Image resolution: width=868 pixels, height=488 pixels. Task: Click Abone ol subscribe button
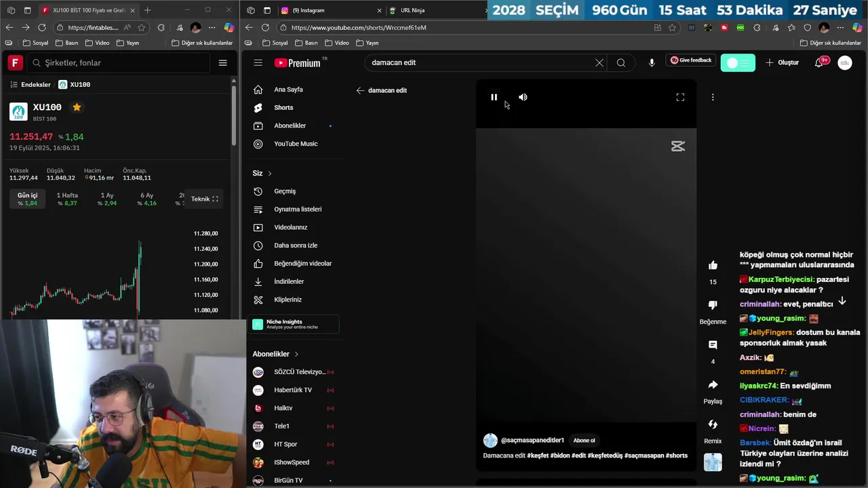[585, 441]
